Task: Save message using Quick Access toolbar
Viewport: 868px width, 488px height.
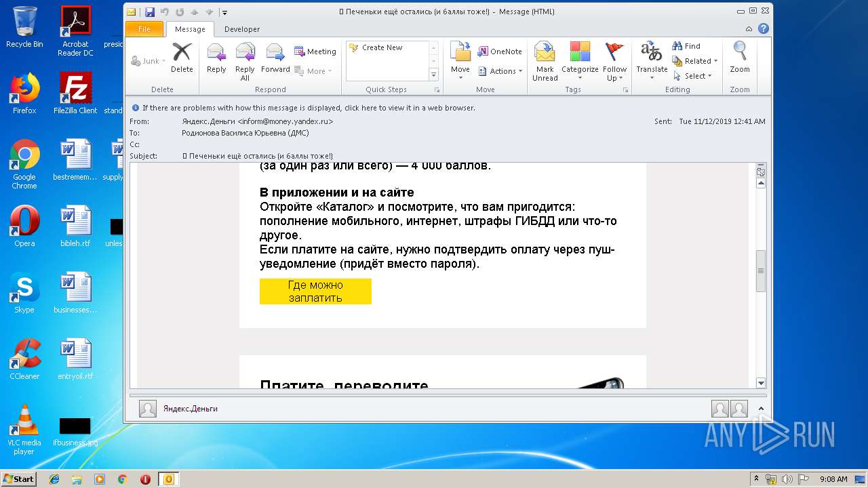Action: [x=150, y=12]
